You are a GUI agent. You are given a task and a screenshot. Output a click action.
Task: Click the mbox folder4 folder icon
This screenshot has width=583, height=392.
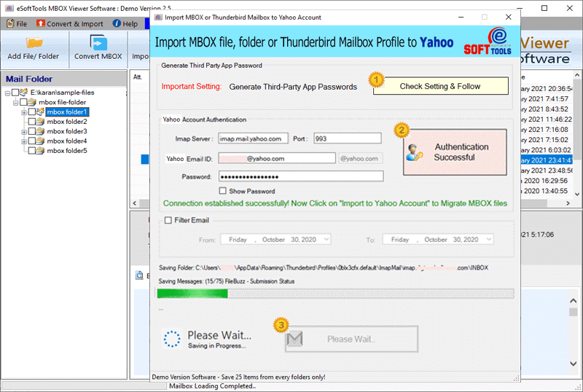click(41, 141)
